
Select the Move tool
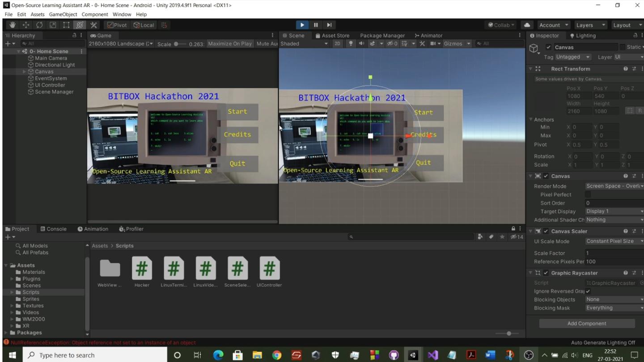[x=26, y=25]
